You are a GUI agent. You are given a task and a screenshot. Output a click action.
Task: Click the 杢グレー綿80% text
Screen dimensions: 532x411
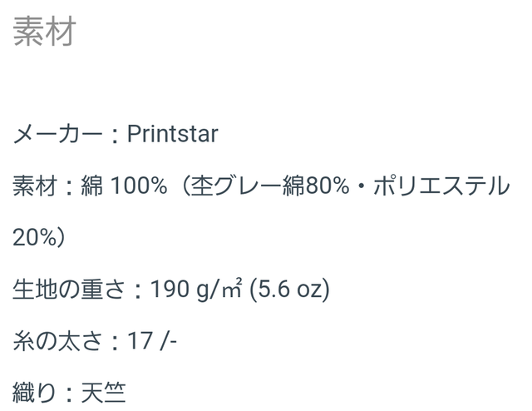[x=270, y=186]
